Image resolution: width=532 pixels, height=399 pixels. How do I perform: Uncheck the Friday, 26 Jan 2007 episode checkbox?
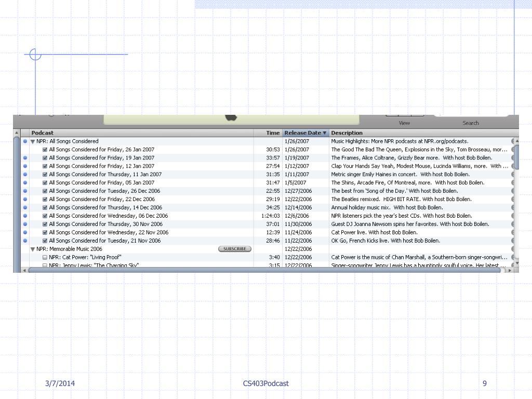coord(45,150)
